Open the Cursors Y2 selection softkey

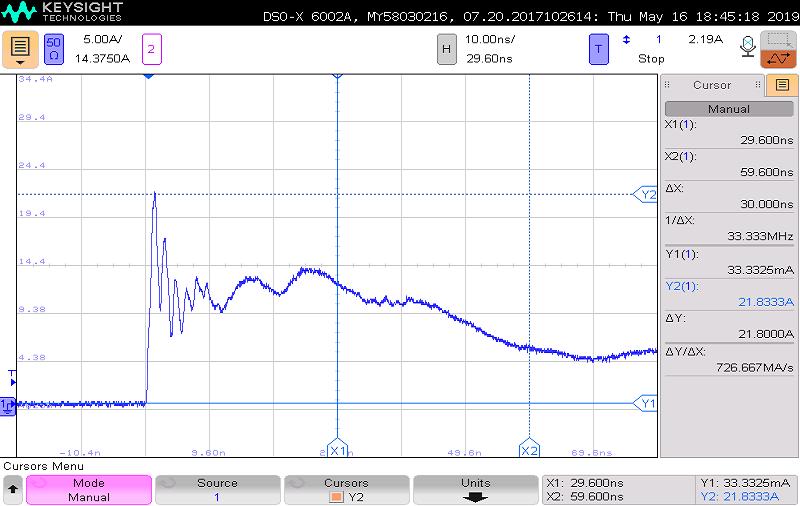(x=346, y=490)
